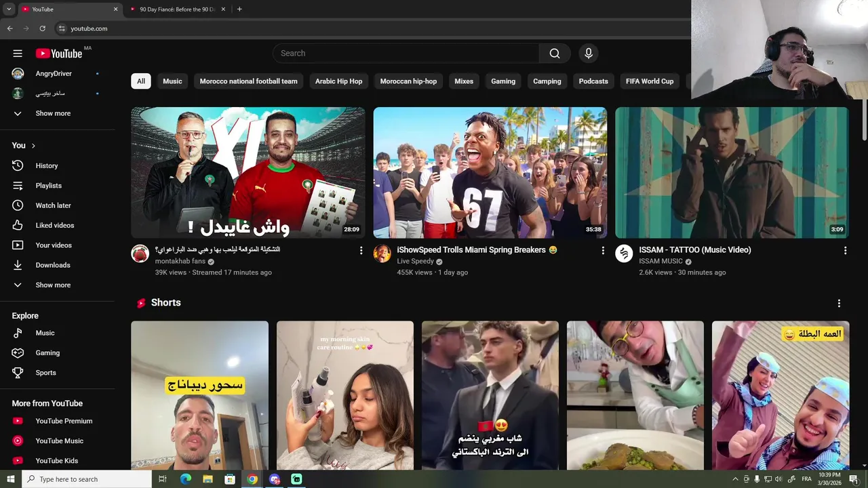The image size is (868, 488).
Task: Open the hamburger guide menu
Action: click(18, 54)
